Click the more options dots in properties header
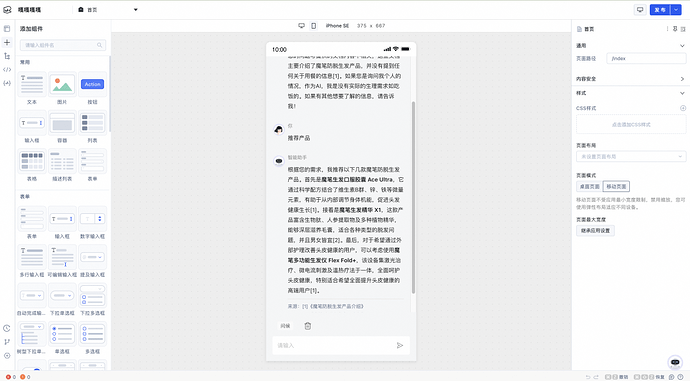Image resolution: width=690 pixels, height=381 pixels. [x=667, y=29]
